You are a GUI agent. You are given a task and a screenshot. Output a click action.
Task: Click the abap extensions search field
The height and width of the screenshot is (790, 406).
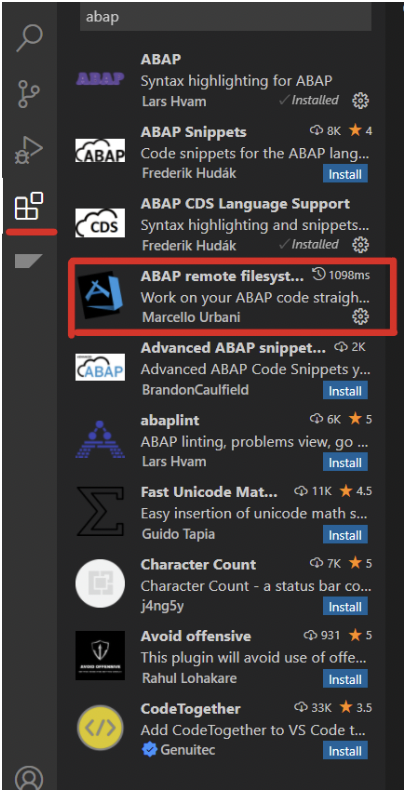226,17
